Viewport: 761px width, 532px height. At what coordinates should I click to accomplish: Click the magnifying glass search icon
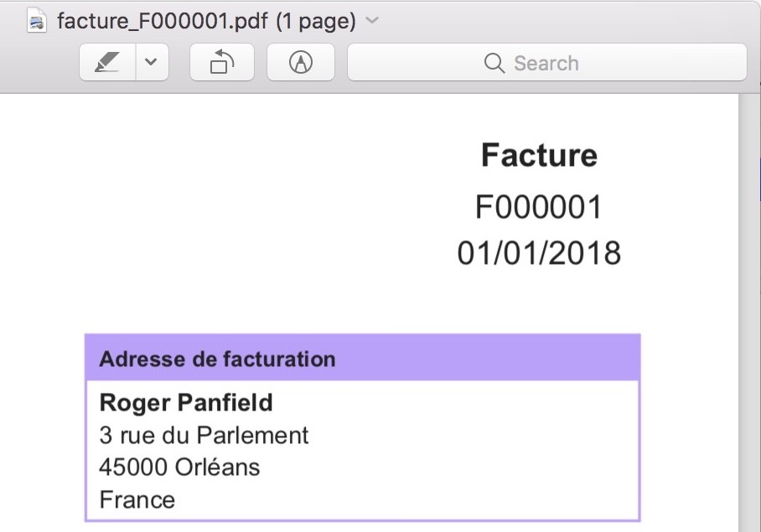point(494,64)
